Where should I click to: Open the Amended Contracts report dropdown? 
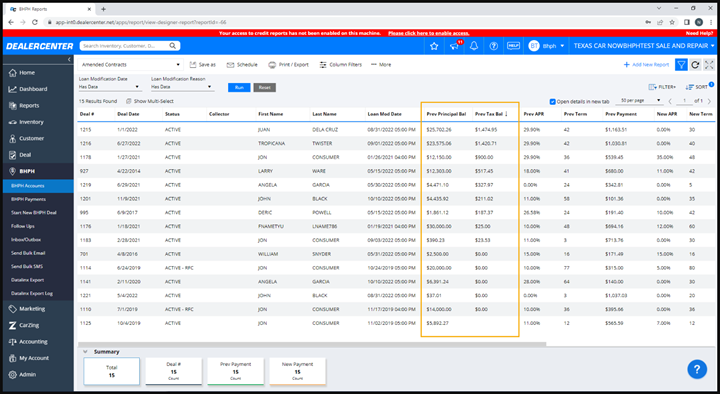tap(130, 65)
